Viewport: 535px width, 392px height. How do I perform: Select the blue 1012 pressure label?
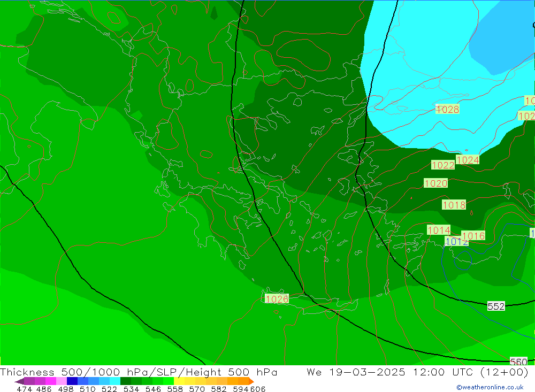pyautogui.click(x=457, y=242)
